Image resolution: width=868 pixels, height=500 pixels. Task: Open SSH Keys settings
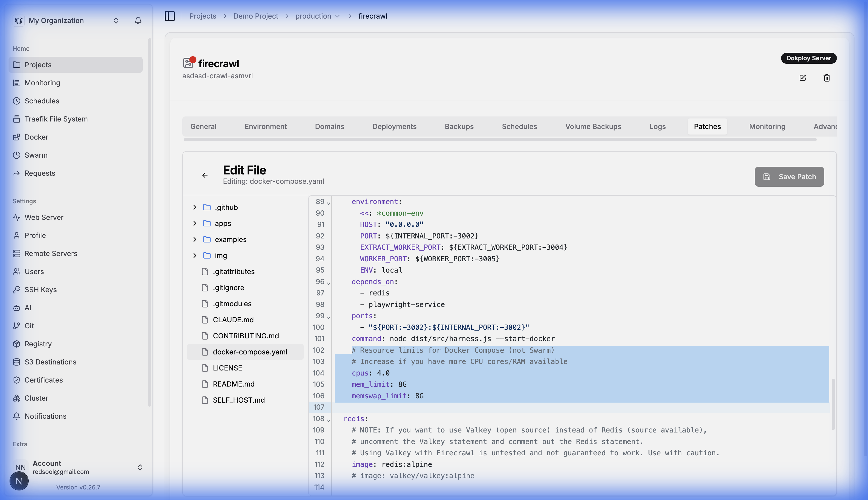click(40, 289)
